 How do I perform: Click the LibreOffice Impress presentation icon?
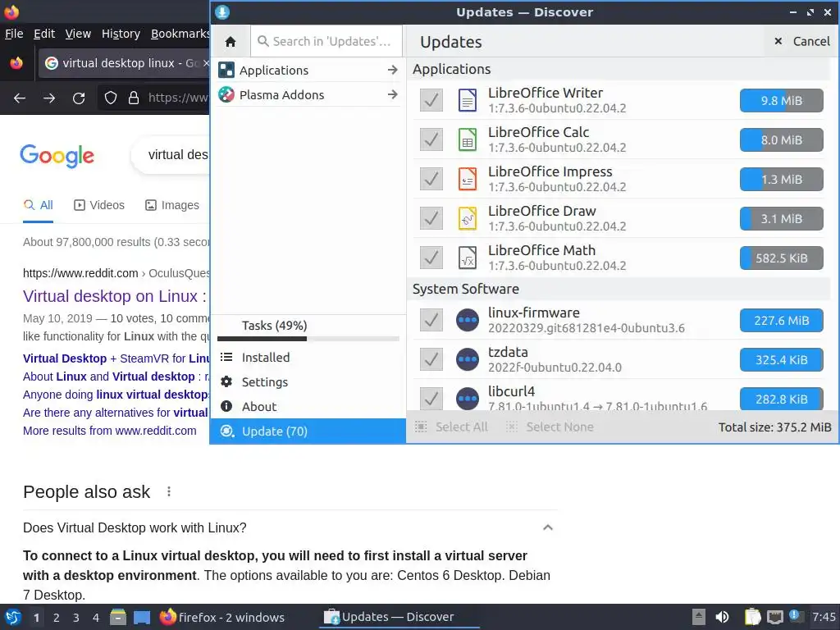(x=467, y=179)
